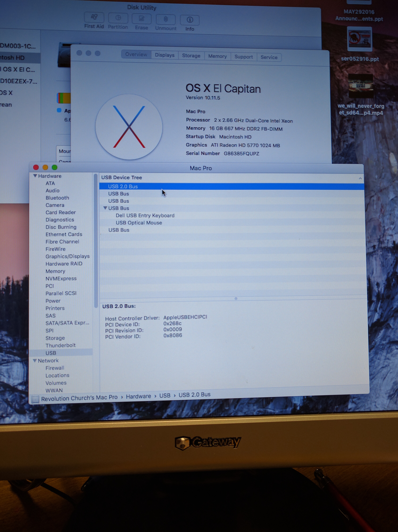
Task: Select Disc Burning in sidebar
Action: (61, 227)
